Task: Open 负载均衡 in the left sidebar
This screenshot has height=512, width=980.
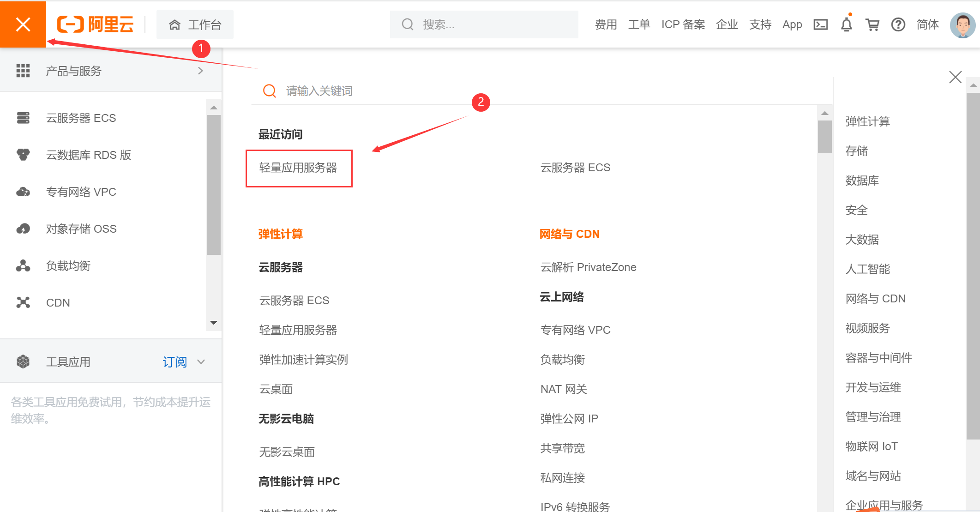Action: tap(68, 266)
